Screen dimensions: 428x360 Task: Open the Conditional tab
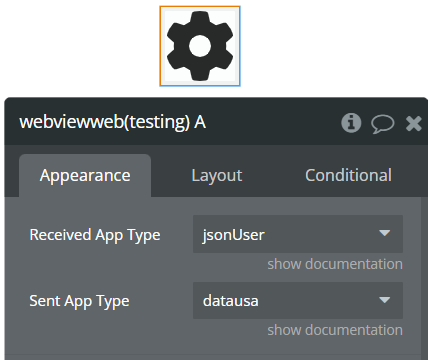coord(348,175)
